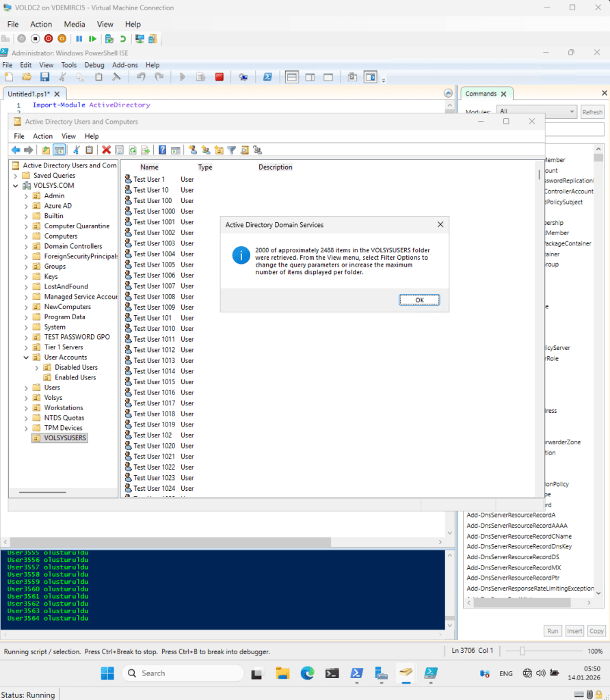610x700 pixels.
Task: Click the Refresh icon in ADUC toolbar
Action: 132,150
